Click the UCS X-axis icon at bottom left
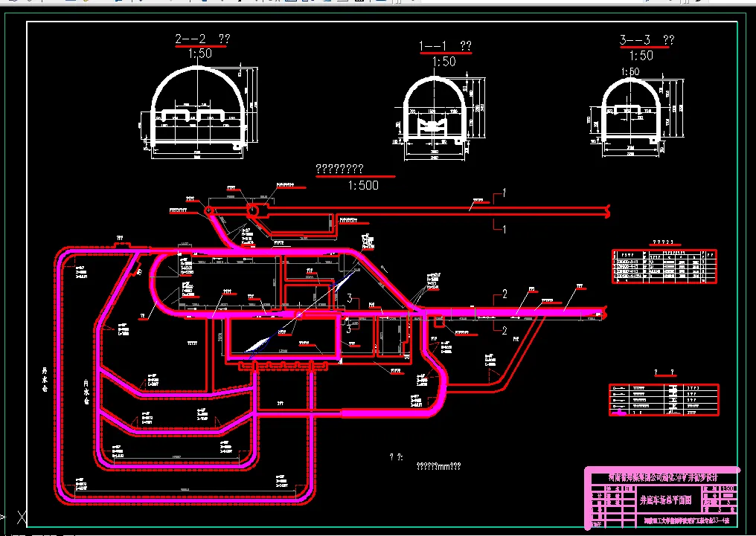The image size is (756, 536). pos(22,517)
